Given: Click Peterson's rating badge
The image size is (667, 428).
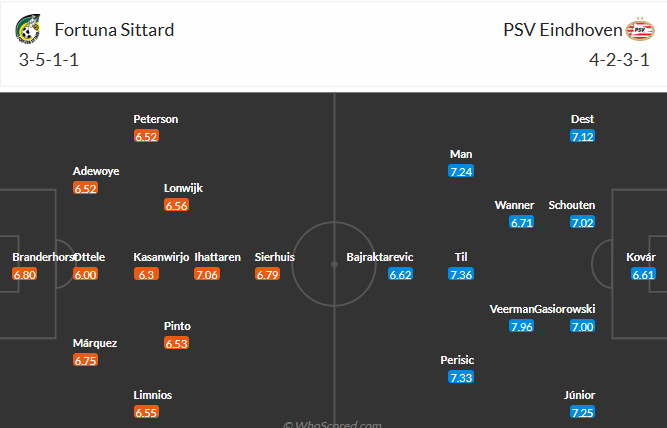Looking at the screenshot, I should point(146,136).
